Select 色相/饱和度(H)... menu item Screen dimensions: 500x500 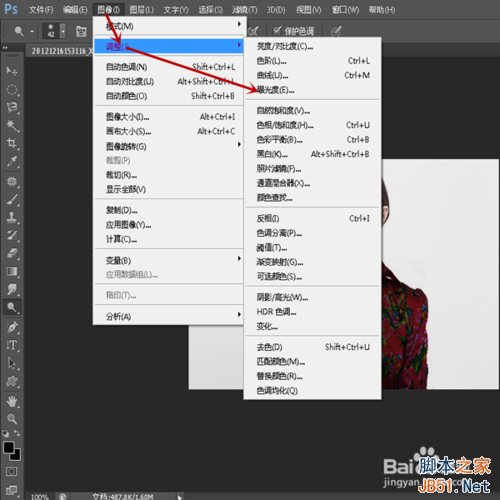point(312,125)
